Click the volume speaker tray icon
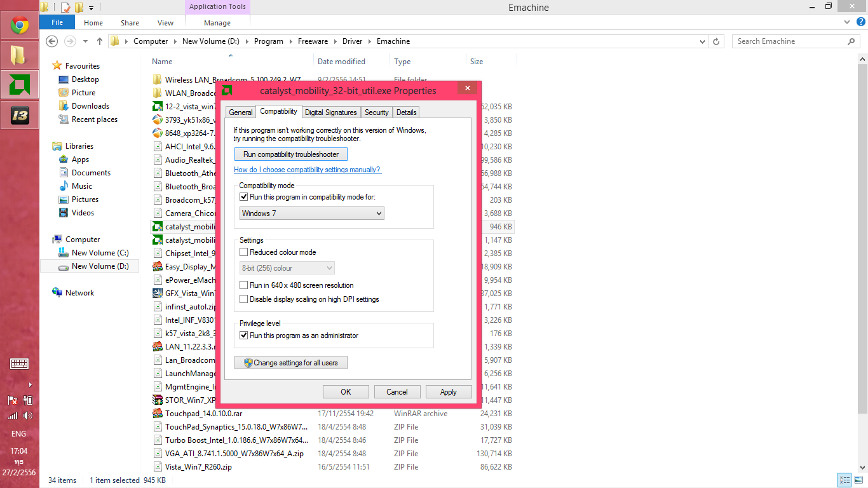The image size is (868, 488). (x=27, y=416)
